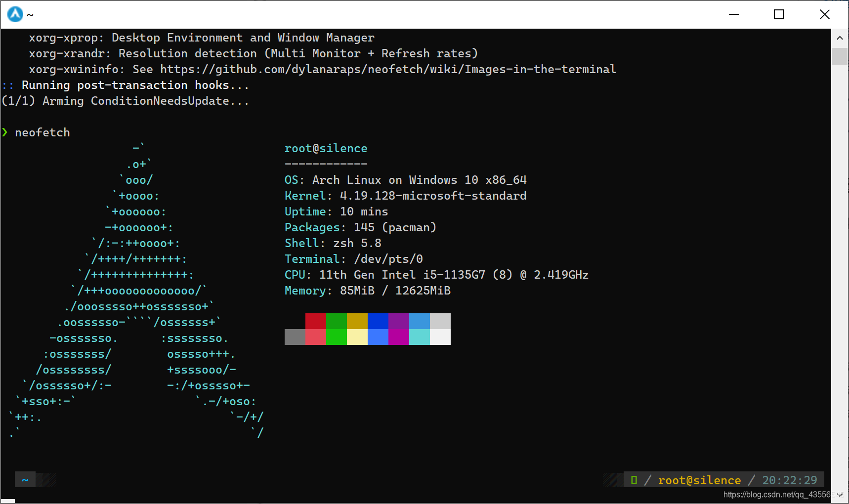Click the dark gray color block in bottom row
This screenshot has width=849, height=504.
[295, 337]
